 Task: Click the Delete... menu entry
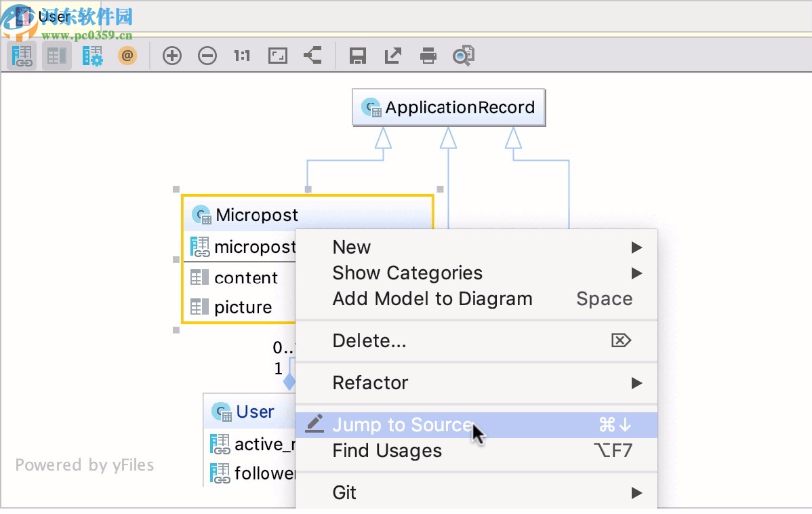[x=369, y=341]
